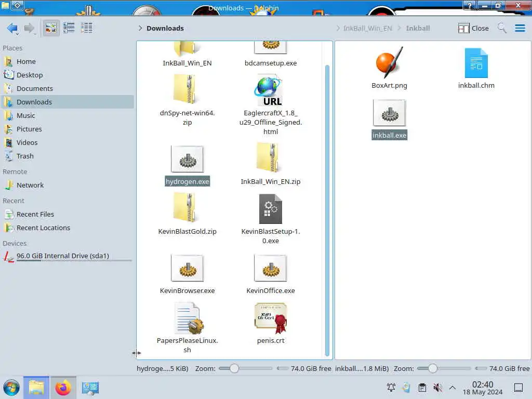Expand the chevron before InkBall_Win_EN breadcrumb
This screenshot has width=532, height=399.
tap(338, 28)
